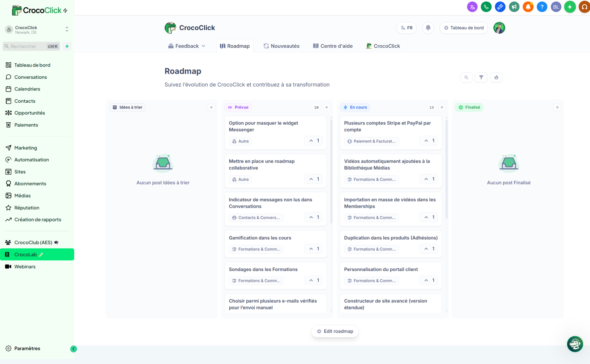Click the green lightning bolt icon in top bar
Image resolution: width=590 pixels, height=364 pixels.
click(x=570, y=7)
